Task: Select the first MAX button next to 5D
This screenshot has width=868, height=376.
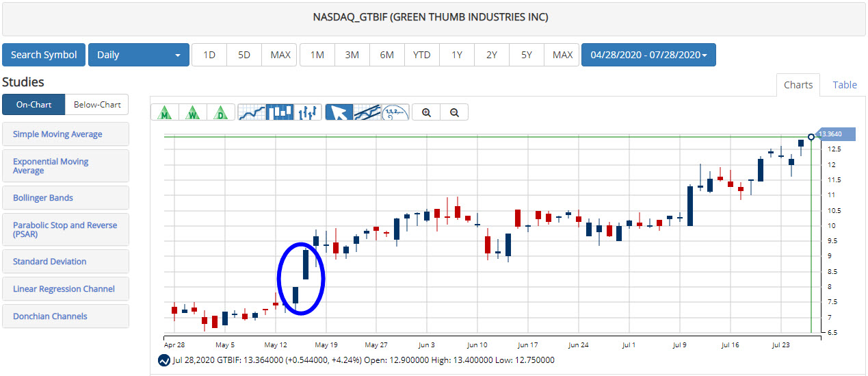Action: [x=280, y=55]
